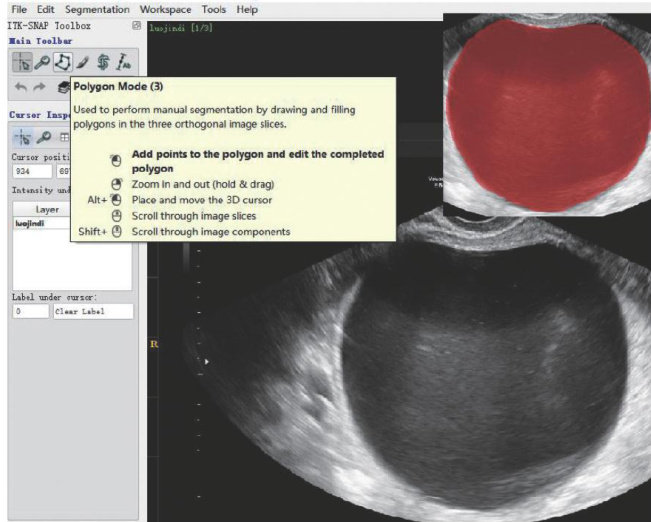The height and width of the screenshot is (522, 651).
Task: Open the File menu
Action: tap(19, 9)
